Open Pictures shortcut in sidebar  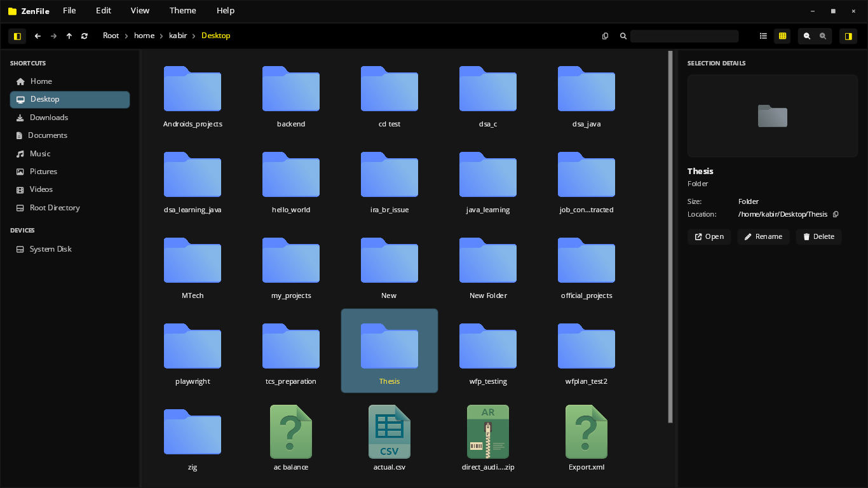[x=70, y=172]
